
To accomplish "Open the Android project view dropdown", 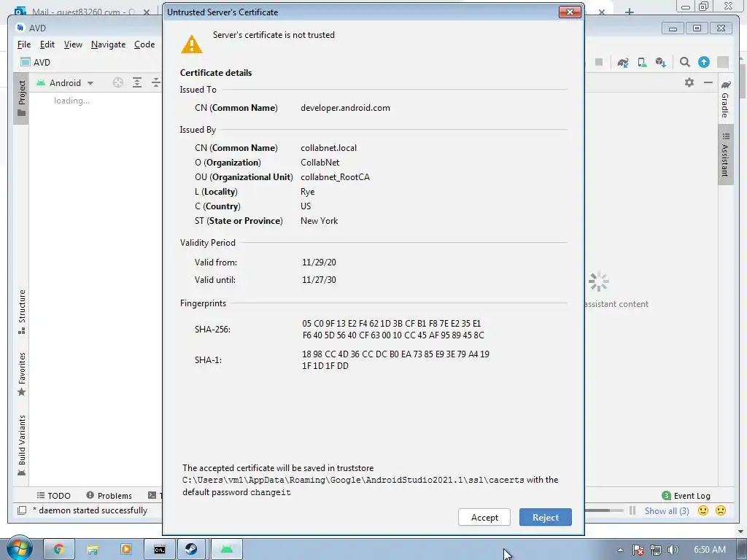I will coord(65,83).
